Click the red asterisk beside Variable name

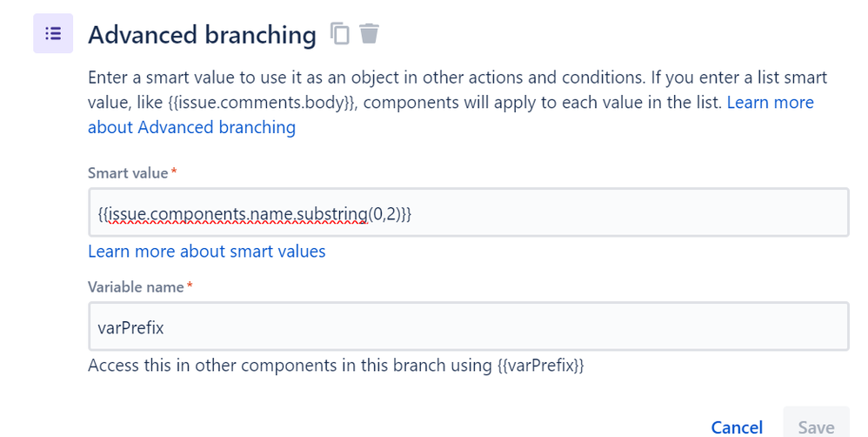[190, 286]
